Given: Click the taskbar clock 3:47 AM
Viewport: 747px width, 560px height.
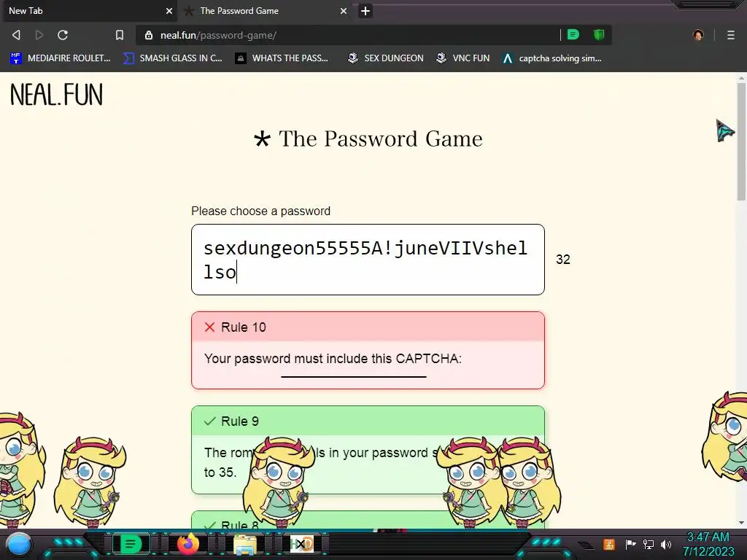Looking at the screenshot, I should 708,537.
